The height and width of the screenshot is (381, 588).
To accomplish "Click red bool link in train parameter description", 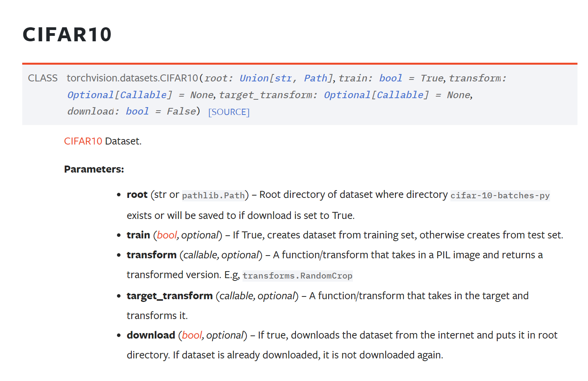I will pyautogui.click(x=167, y=235).
